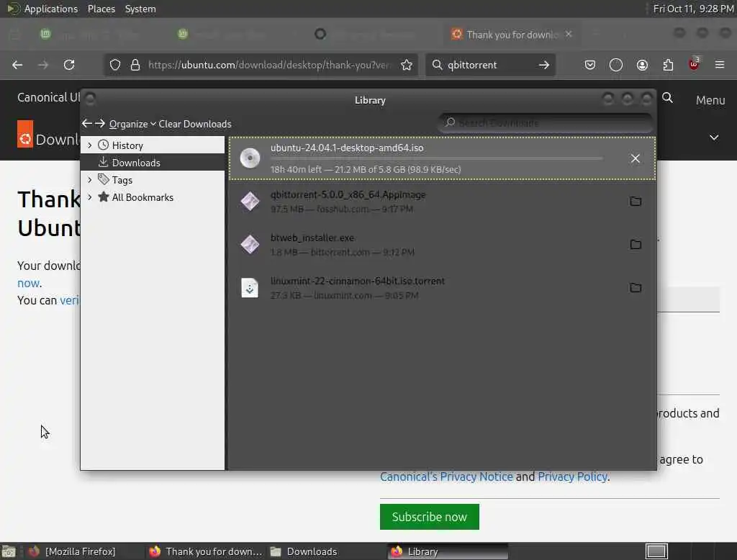Submit search with the go arrow
The height and width of the screenshot is (560, 737).
pyautogui.click(x=544, y=65)
